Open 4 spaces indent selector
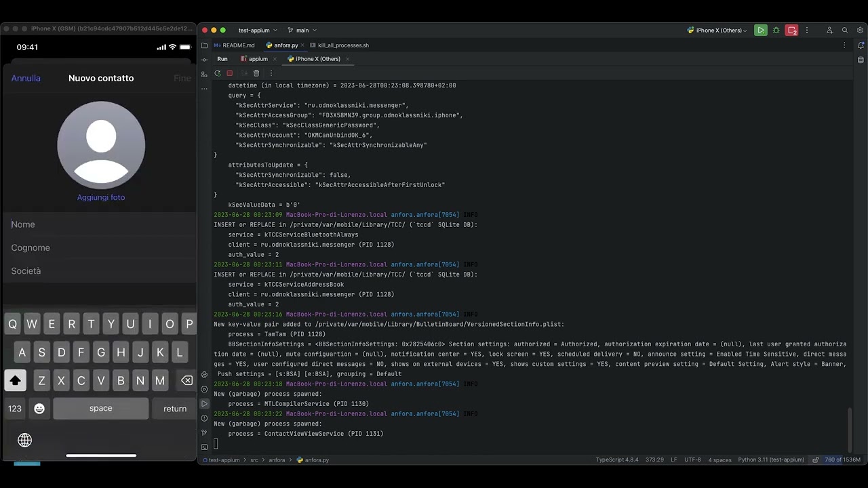This screenshot has height=488, width=868. coord(720,460)
